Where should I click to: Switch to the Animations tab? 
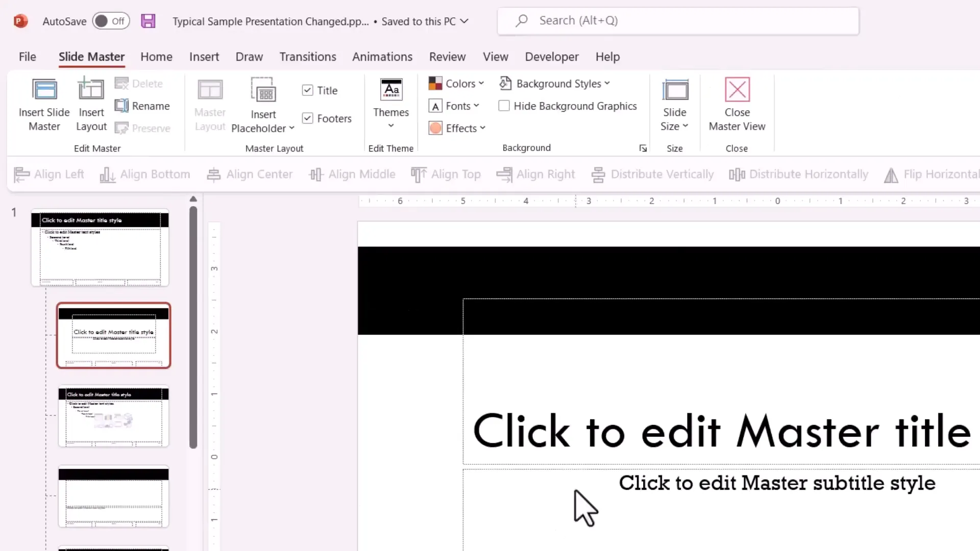pyautogui.click(x=382, y=57)
